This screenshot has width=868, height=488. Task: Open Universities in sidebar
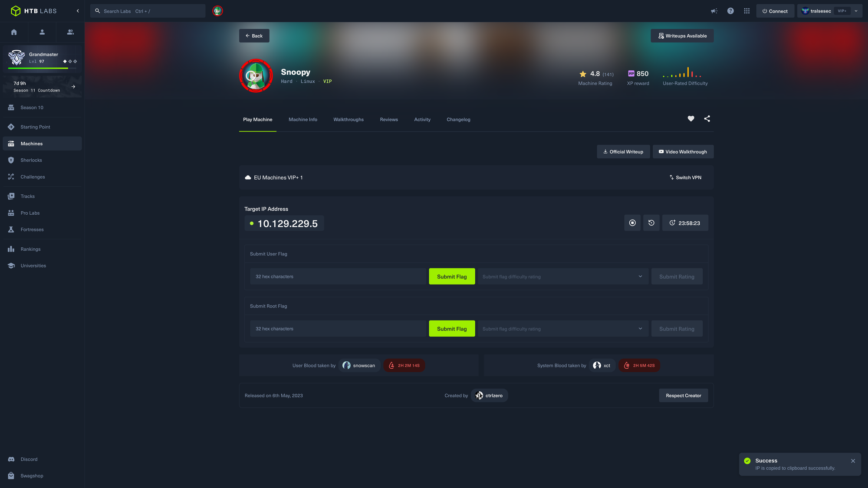tap(42, 265)
